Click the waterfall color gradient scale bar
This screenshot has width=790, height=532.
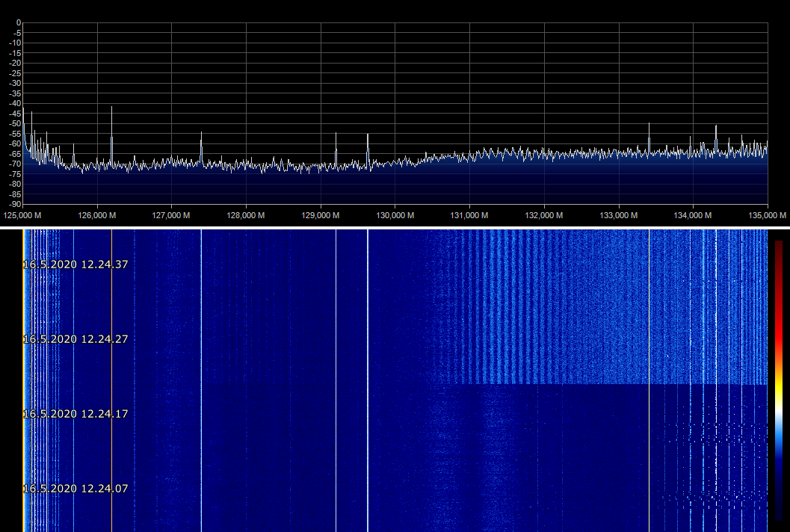[x=779, y=380]
